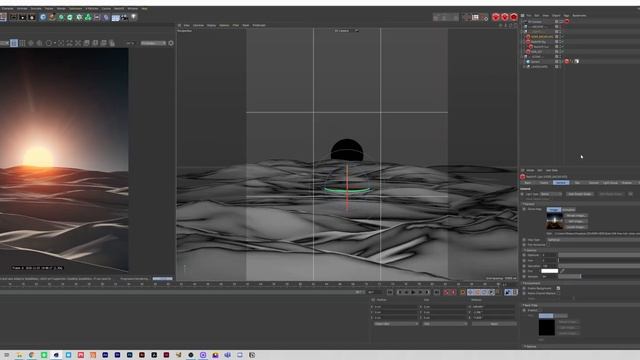Click the Edit Image button under Texture
The width and height of the screenshot is (640, 360).
click(x=576, y=221)
